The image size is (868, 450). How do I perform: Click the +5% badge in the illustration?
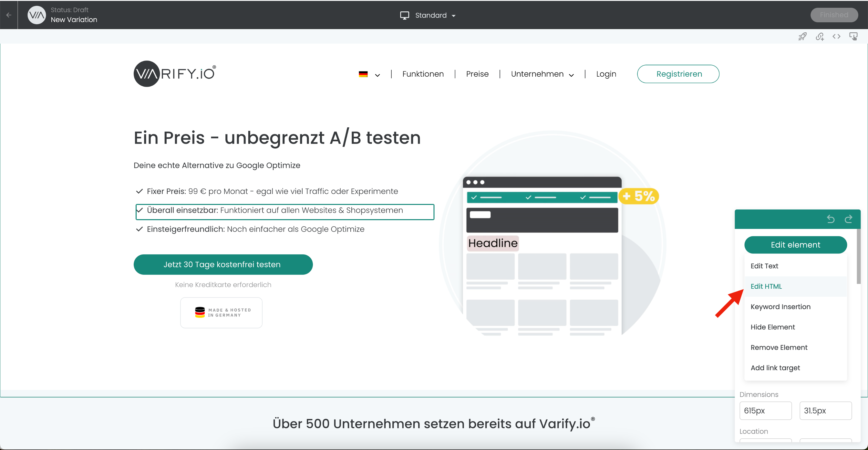[638, 196]
